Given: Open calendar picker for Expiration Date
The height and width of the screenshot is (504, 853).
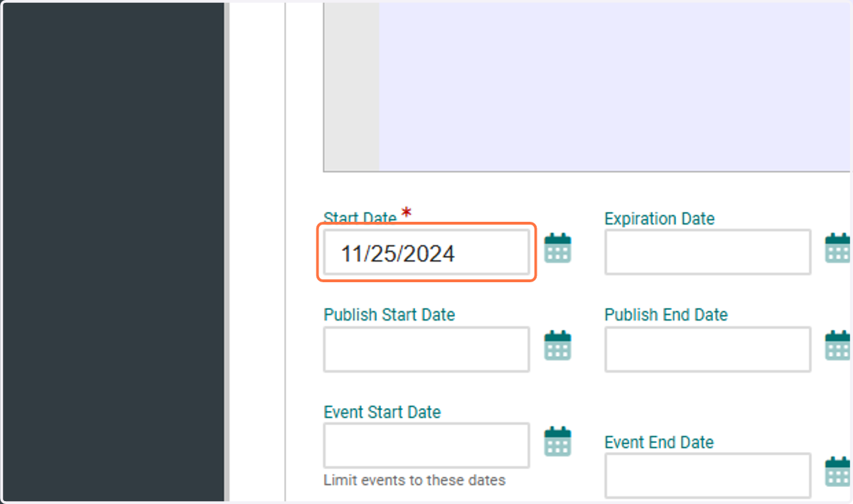Looking at the screenshot, I should 837,248.
